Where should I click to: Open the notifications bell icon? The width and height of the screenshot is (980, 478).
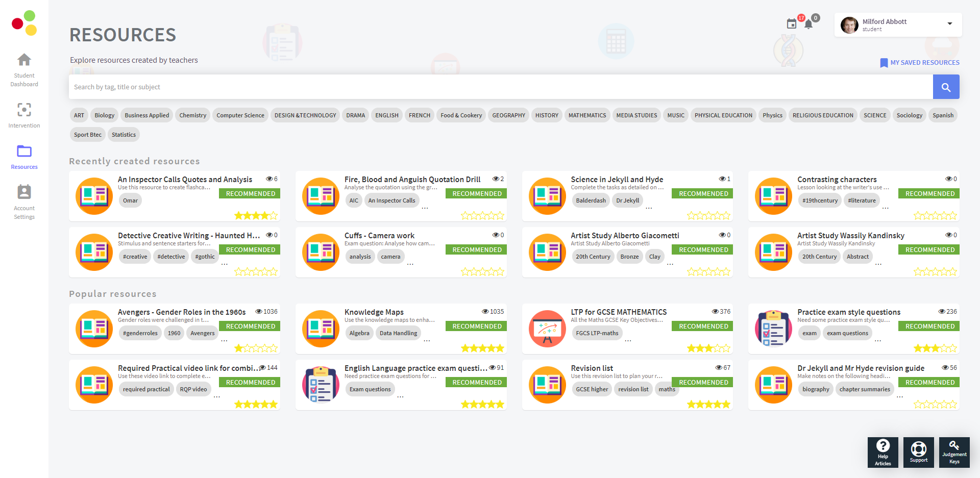click(x=808, y=24)
